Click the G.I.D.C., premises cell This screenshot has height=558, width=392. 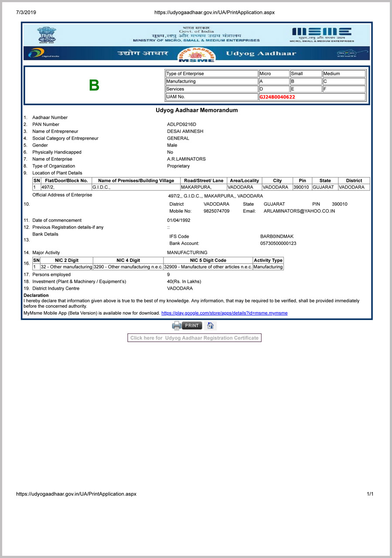pos(136,187)
